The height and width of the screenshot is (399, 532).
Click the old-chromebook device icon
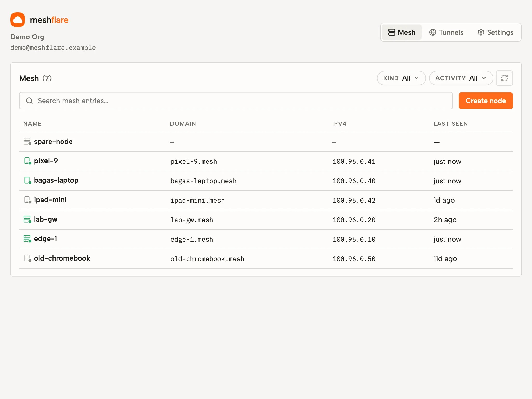coord(27,258)
